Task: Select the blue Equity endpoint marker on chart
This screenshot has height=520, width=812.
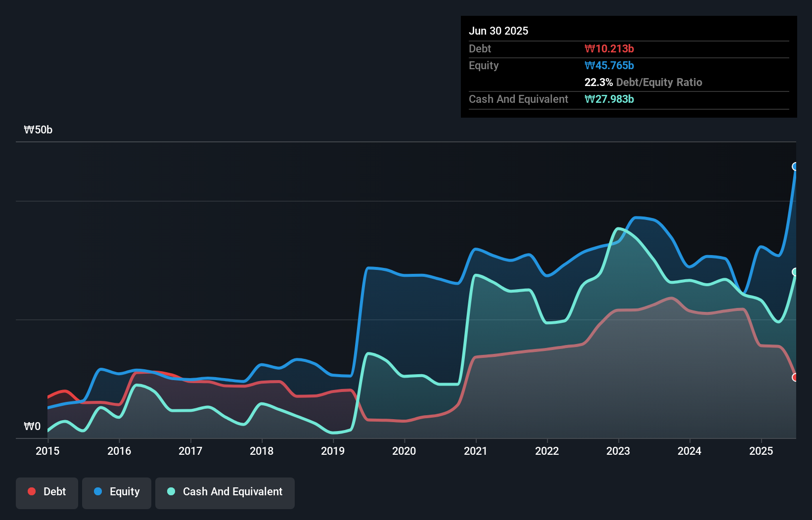Action: coord(795,167)
